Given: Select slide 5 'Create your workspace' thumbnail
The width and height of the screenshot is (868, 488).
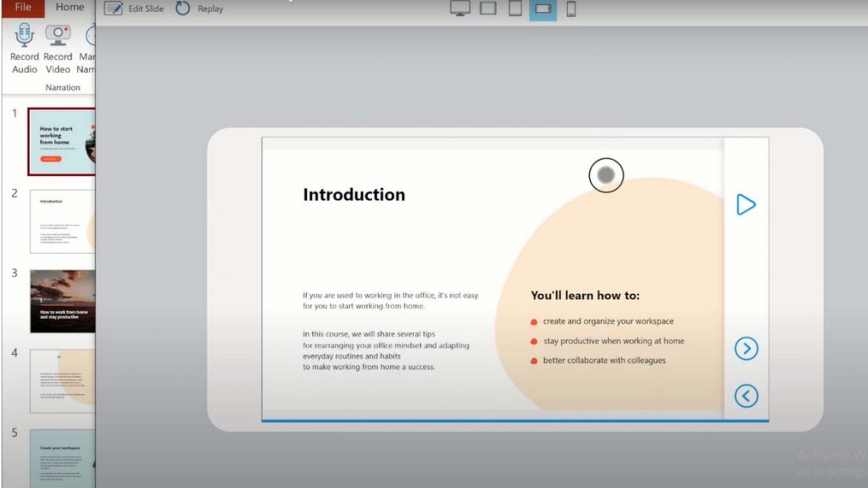Looking at the screenshot, I should pyautogui.click(x=62, y=457).
